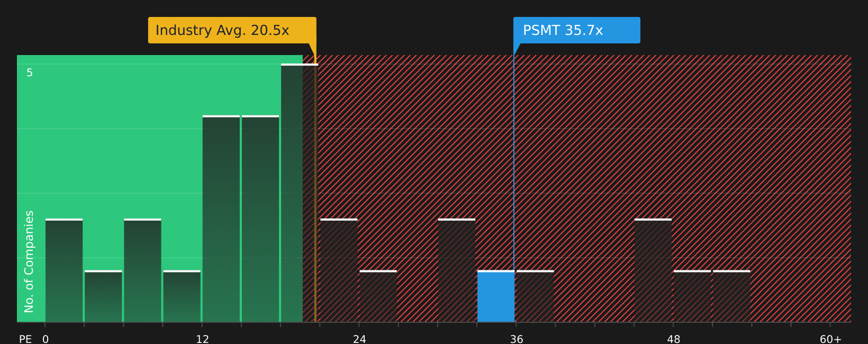Click the No. of Companies axis title
Viewport: 868px width, 344px height.
pyautogui.click(x=29, y=261)
